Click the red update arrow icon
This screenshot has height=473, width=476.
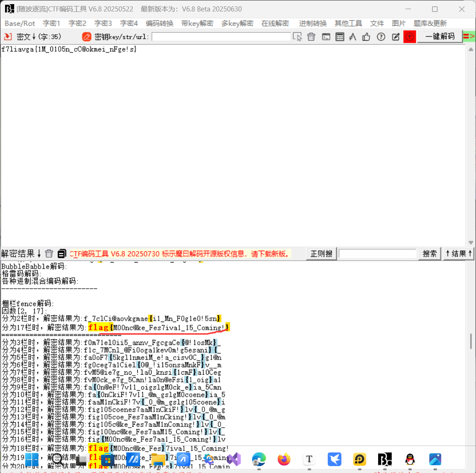[409, 37]
